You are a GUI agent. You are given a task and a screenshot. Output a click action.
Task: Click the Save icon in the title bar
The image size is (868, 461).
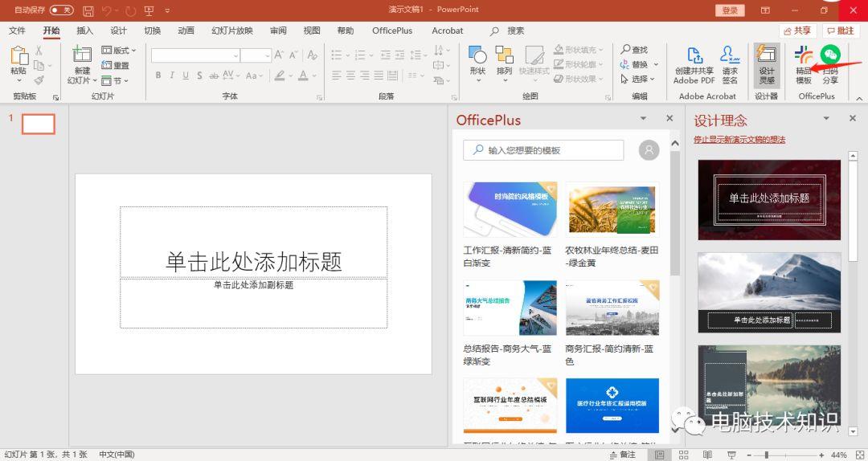point(88,10)
